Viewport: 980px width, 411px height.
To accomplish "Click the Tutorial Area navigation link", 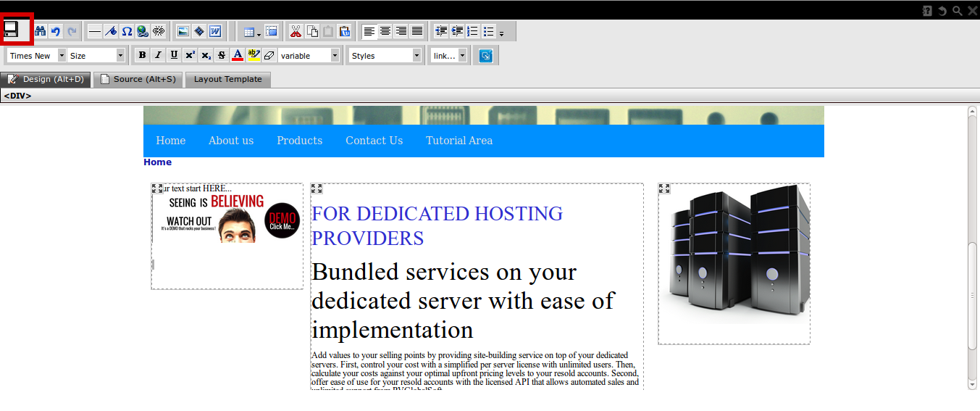I will 459,141.
